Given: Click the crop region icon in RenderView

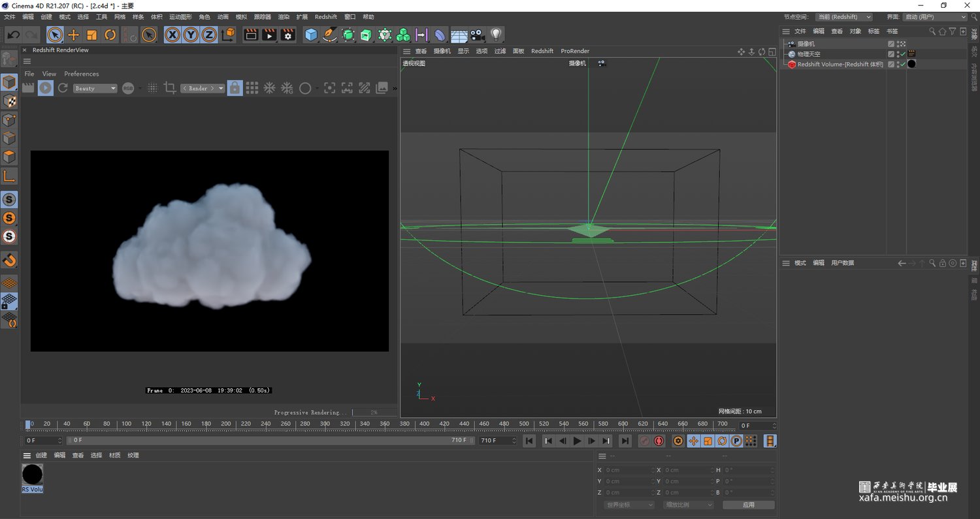Looking at the screenshot, I should pyautogui.click(x=170, y=88).
